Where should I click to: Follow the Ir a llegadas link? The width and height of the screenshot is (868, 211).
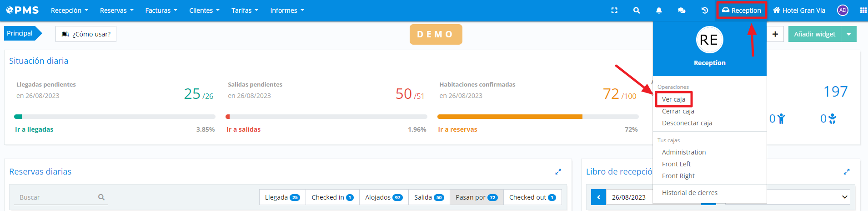click(34, 129)
